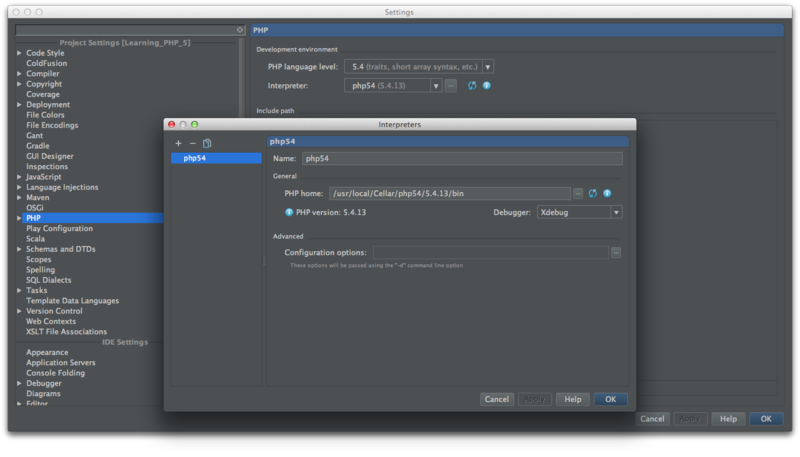The width and height of the screenshot is (800, 457).
Task: Open Interpreter php54 dropdown in Settings
Action: coord(393,86)
